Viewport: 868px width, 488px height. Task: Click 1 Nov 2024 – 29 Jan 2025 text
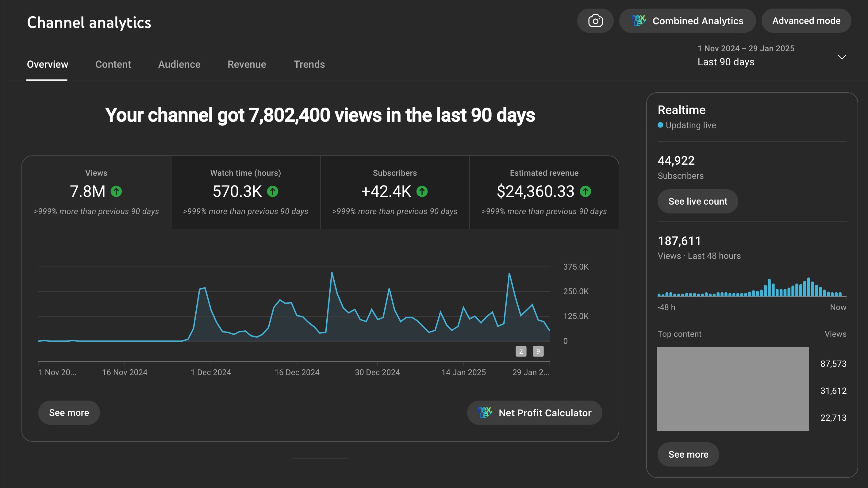tap(746, 48)
